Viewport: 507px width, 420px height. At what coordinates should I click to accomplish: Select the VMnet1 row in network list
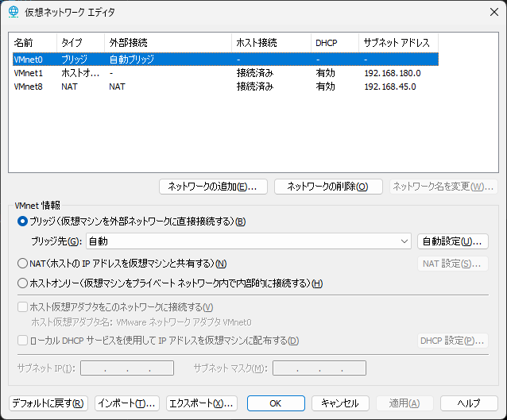pyautogui.click(x=226, y=73)
